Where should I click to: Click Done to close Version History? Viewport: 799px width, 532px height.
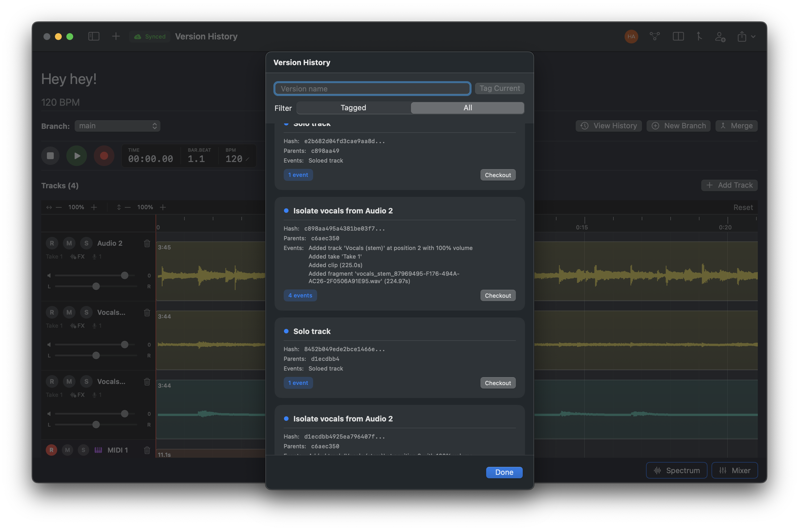504,472
